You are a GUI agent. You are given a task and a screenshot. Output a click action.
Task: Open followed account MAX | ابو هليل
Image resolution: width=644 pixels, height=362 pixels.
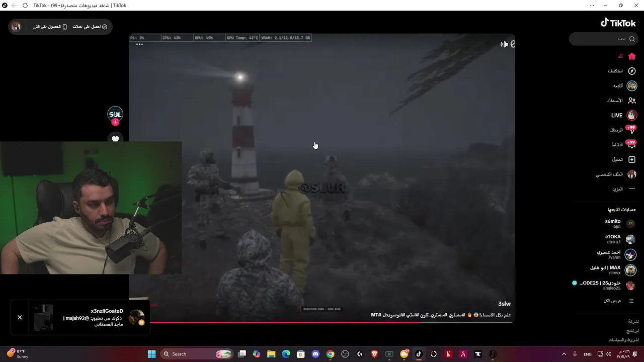pos(614,270)
